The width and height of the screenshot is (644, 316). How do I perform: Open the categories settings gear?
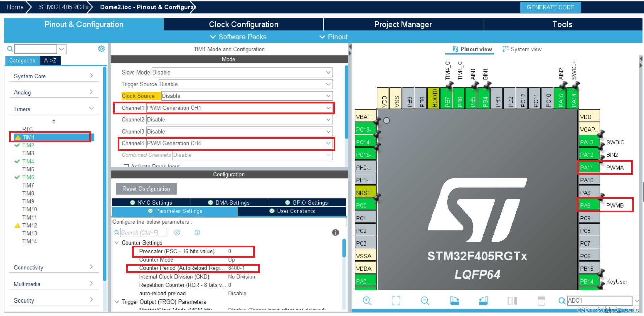tap(101, 49)
